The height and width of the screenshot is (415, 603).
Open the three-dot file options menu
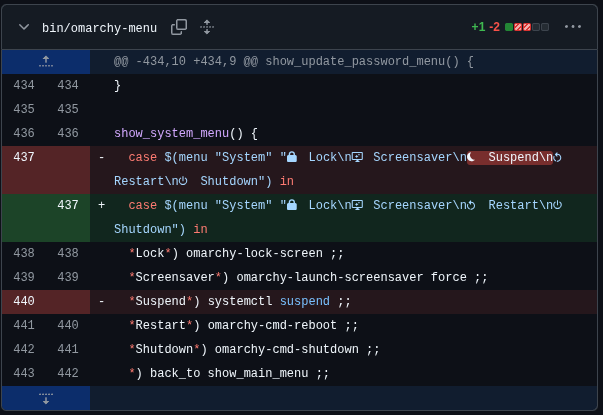tap(573, 27)
